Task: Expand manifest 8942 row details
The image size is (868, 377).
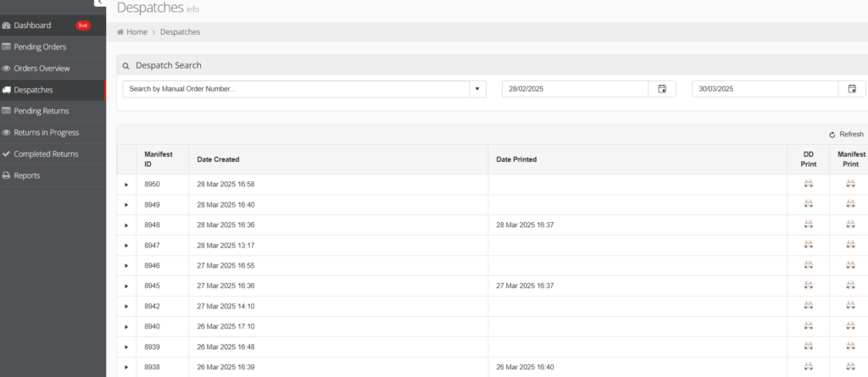Action: pyautogui.click(x=126, y=306)
